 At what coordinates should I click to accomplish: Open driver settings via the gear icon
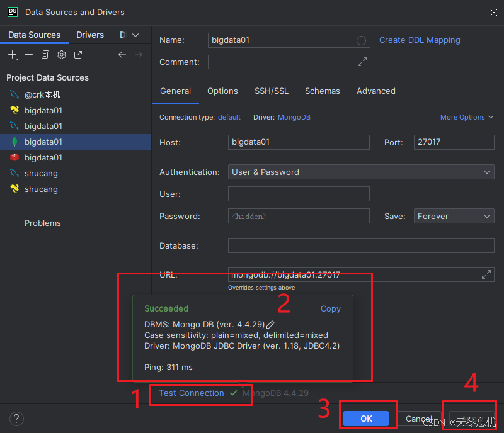[x=62, y=55]
